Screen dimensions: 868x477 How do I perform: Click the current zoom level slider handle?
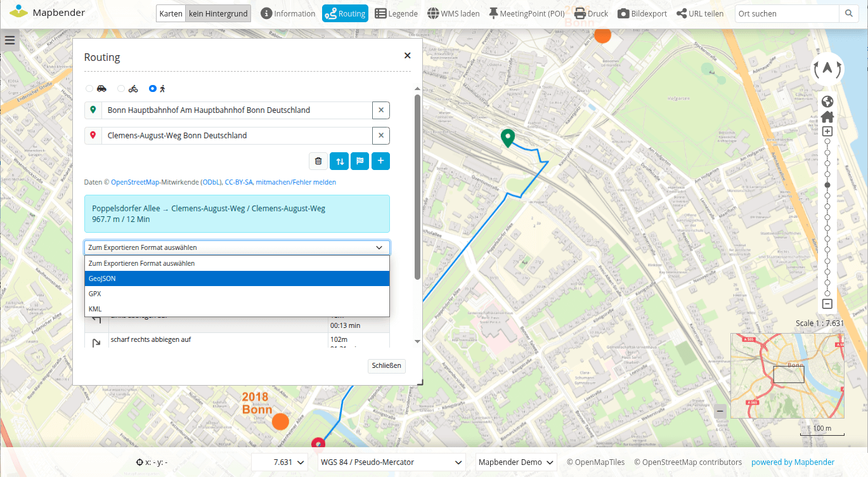(x=827, y=185)
